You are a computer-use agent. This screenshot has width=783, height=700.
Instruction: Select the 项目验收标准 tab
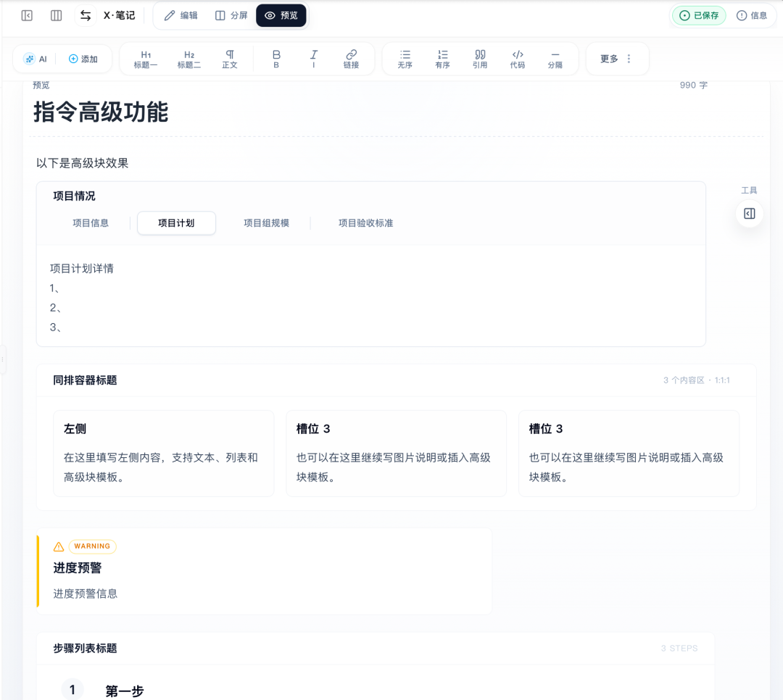pos(365,223)
